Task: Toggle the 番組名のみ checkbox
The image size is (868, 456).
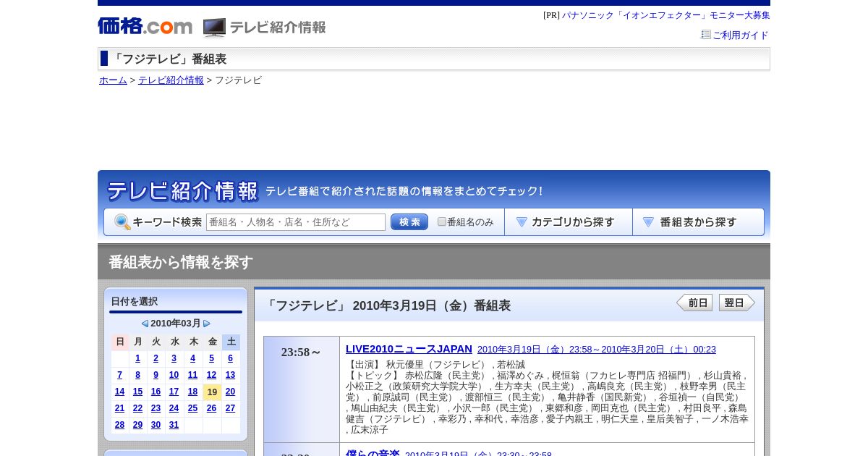Action: point(442,221)
